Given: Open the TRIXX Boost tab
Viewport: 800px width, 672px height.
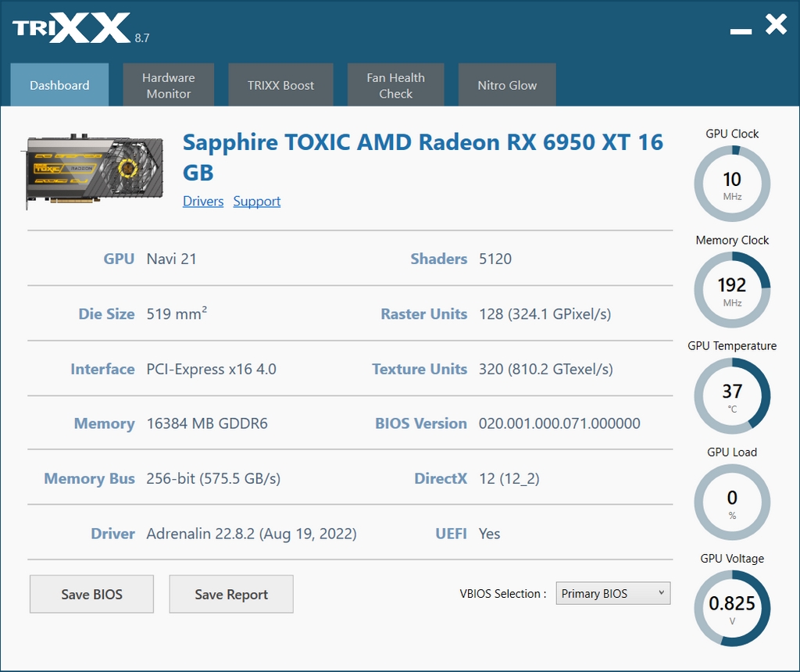Looking at the screenshot, I should pyautogui.click(x=280, y=84).
